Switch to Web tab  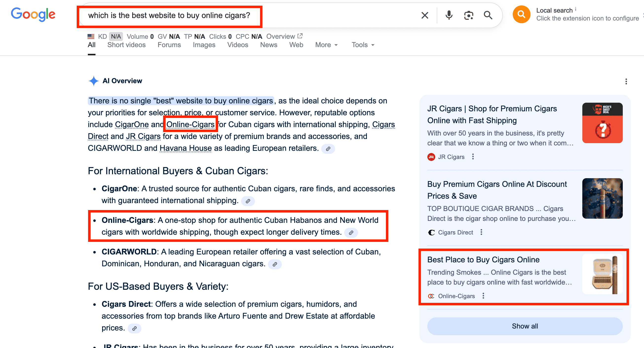point(296,45)
